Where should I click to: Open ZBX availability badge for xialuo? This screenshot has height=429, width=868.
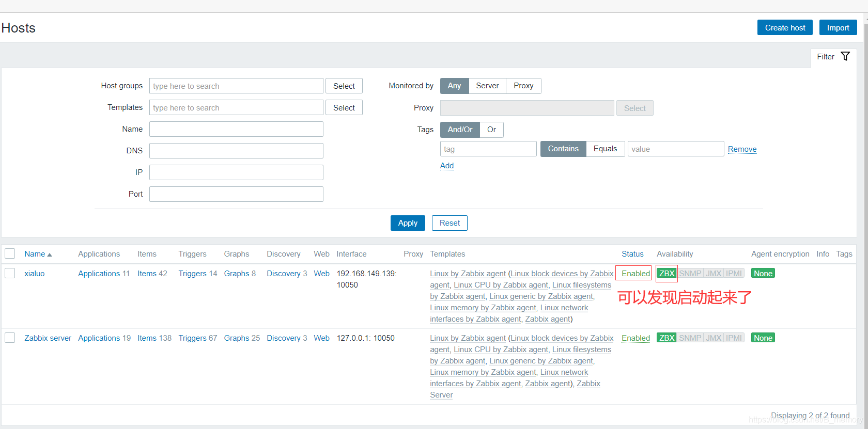(x=667, y=273)
